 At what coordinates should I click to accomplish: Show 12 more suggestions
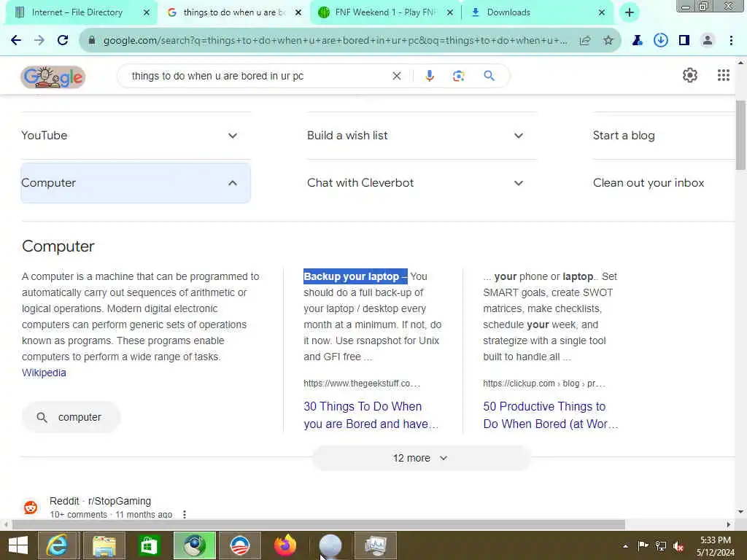(421, 458)
